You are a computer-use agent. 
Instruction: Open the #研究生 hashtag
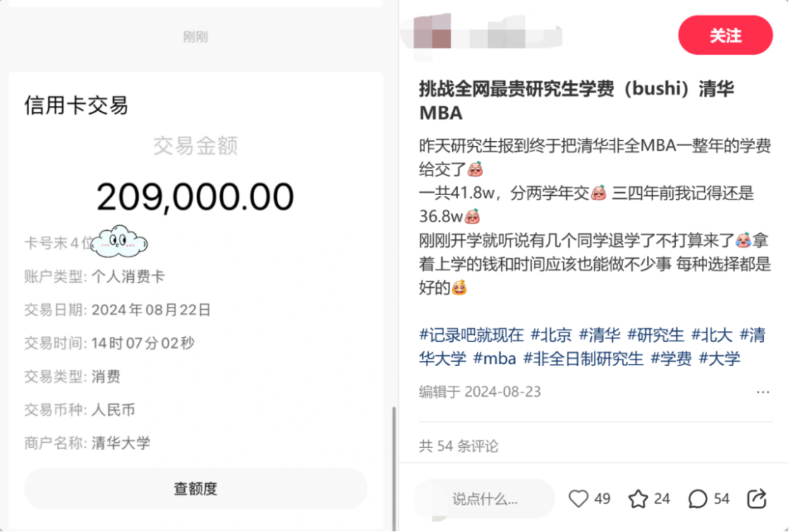(655, 335)
